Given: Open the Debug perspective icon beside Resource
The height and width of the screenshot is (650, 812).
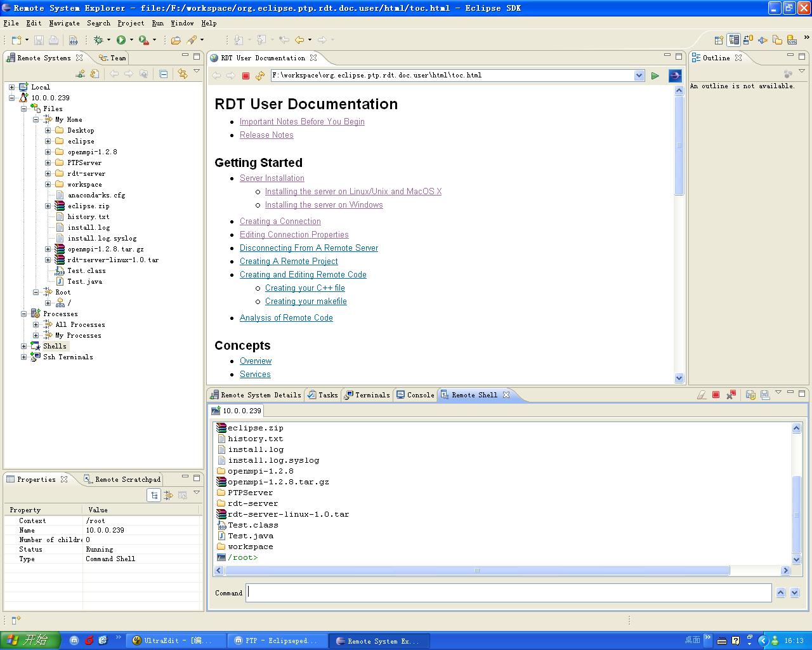Looking at the screenshot, I should click(x=763, y=40).
